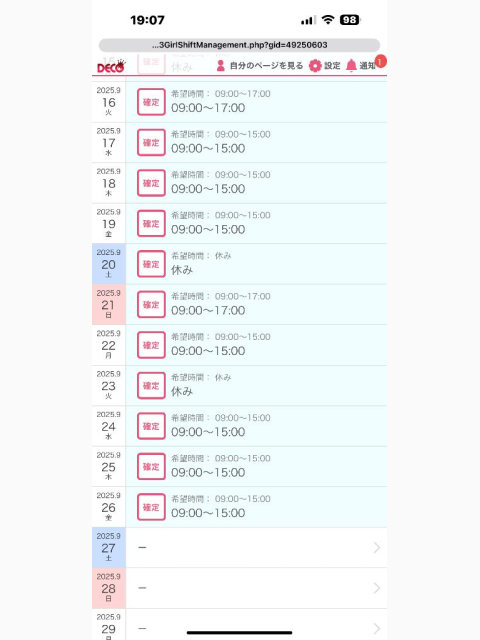Click the 確定 stamp for September 25
The width and height of the screenshot is (480, 640).
(151, 467)
